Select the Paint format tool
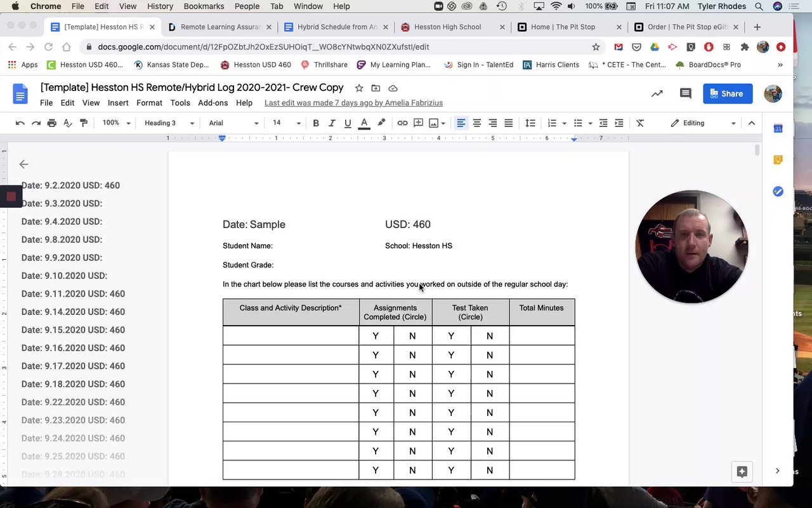The image size is (812, 508). coord(84,123)
